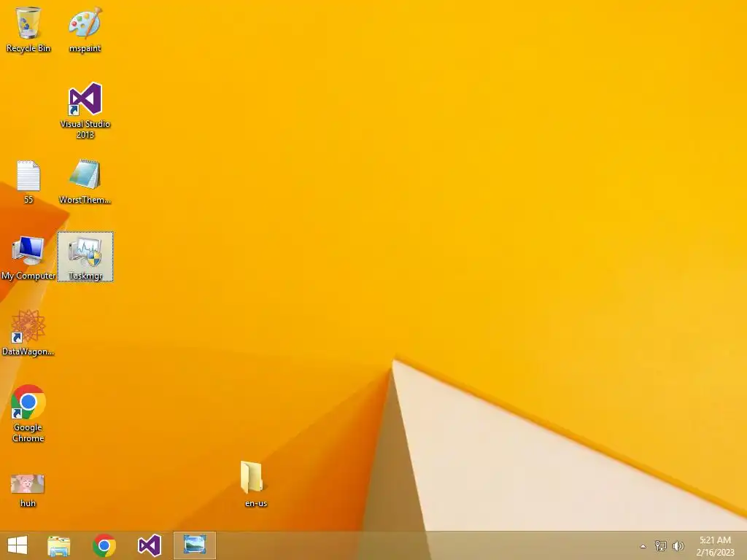Open Visual Studio from the taskbar
Screen dimensions: 747x560
coord(149,545)
